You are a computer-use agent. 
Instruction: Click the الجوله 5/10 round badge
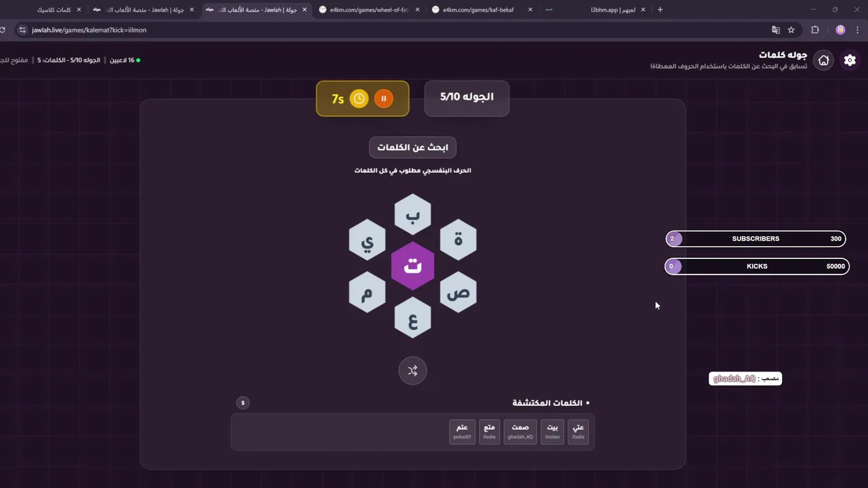coord(467,98)
